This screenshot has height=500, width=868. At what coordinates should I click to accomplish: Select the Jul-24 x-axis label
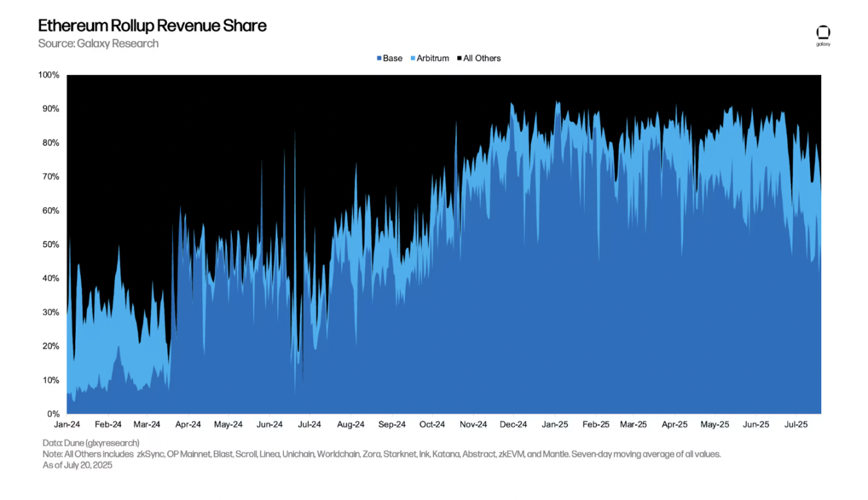point(310,425)
